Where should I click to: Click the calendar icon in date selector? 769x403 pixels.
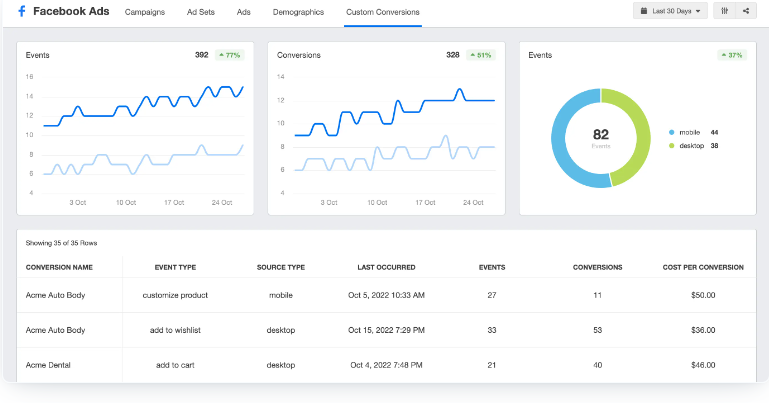644,11
